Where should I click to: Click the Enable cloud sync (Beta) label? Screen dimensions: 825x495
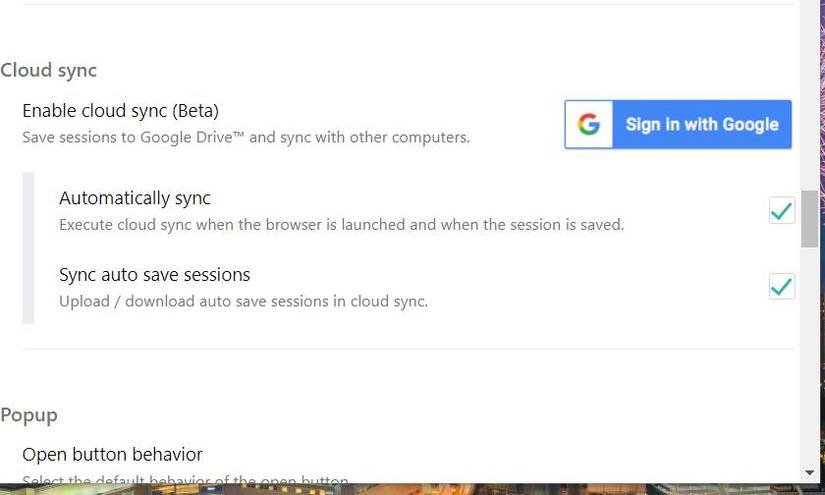(x=120, y=110)
